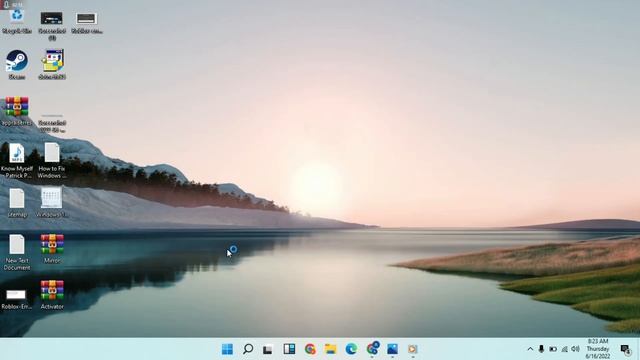Launch Microsoft Edge from the taskbar
This screenshot has height=360, width=640.
(351, 349)
